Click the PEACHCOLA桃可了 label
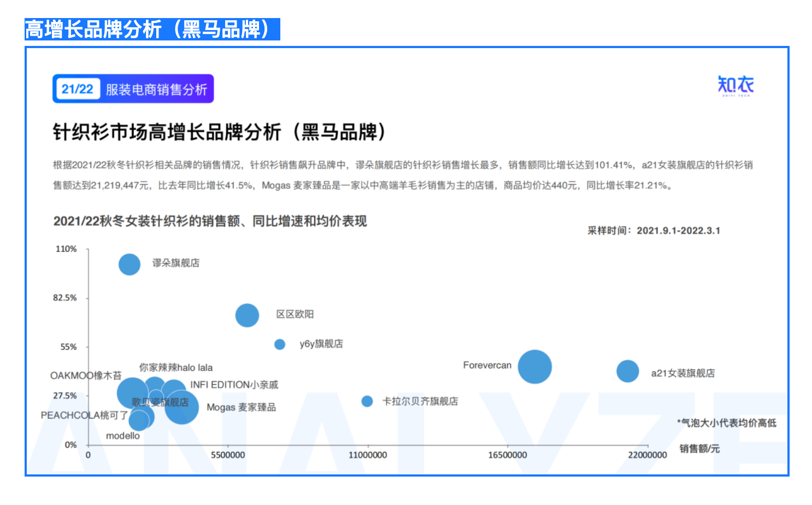 [84, 415]
